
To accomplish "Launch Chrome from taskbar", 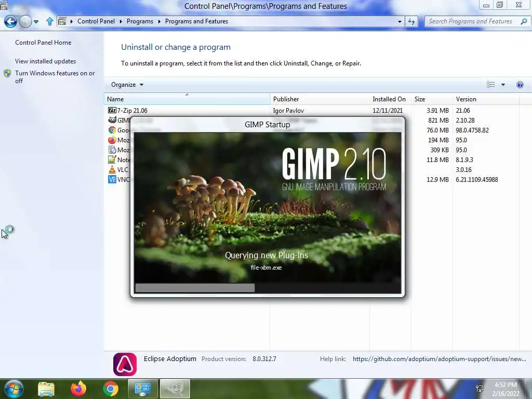I will tap(110, 389).
